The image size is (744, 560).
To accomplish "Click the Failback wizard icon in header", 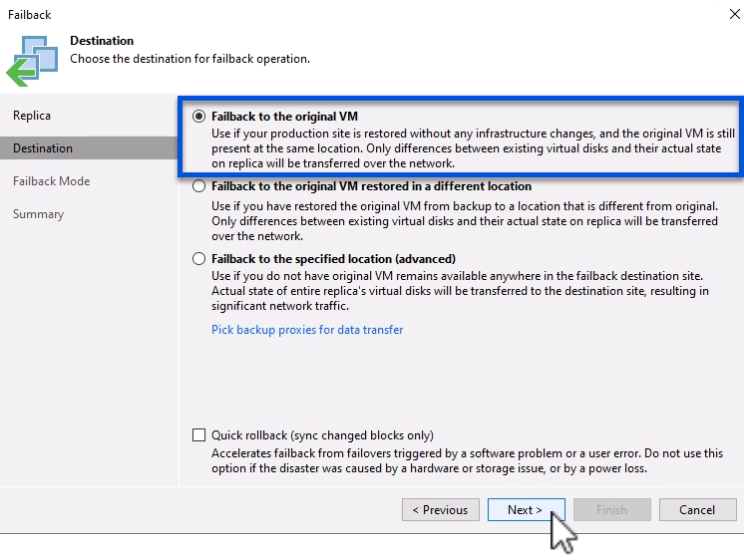I will tap(33, 59).
